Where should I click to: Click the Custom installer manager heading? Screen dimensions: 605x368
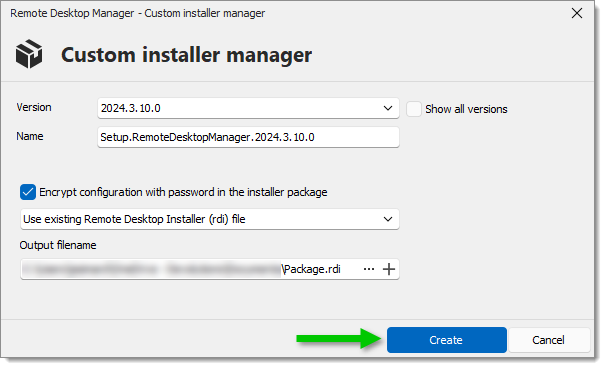tap(186, 55)
